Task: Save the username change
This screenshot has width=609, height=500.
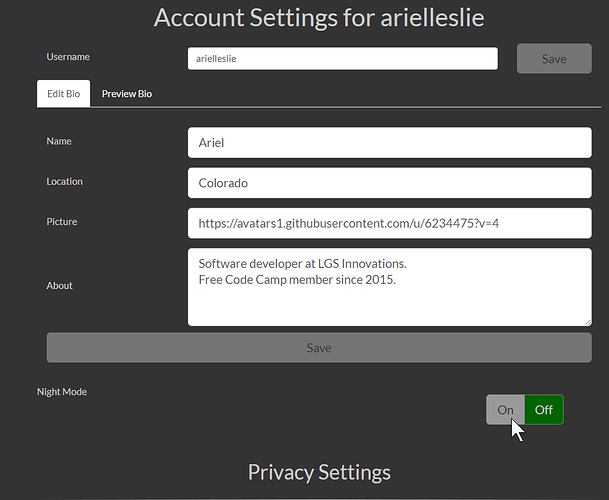Action: click(x=554, y=59)
